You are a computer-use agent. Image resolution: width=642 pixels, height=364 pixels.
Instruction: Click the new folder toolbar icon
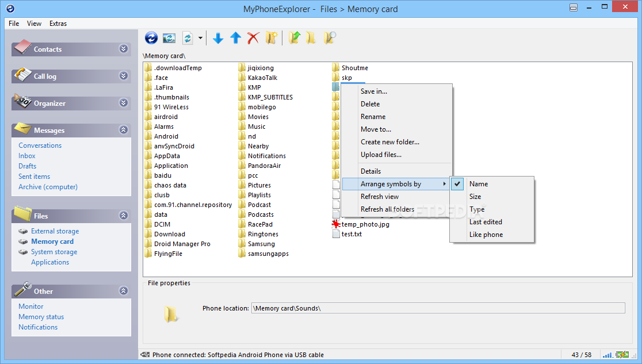click(x=271, y=38)
